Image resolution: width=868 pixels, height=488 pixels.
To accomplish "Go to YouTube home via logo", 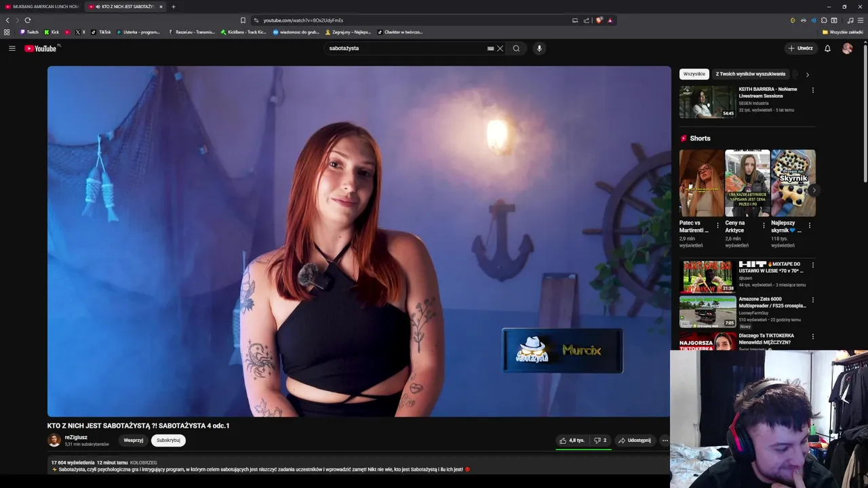I will 42,48.
